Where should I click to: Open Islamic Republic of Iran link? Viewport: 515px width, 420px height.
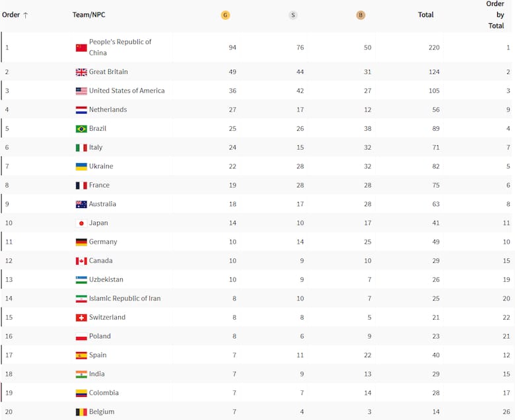[x=125, y=298]
